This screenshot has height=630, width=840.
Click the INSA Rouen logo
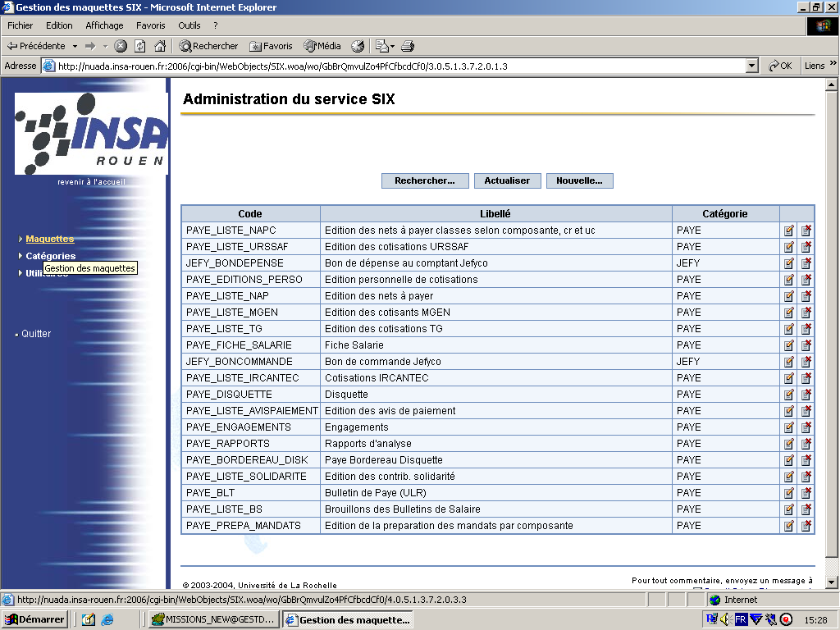coord(91,134)
